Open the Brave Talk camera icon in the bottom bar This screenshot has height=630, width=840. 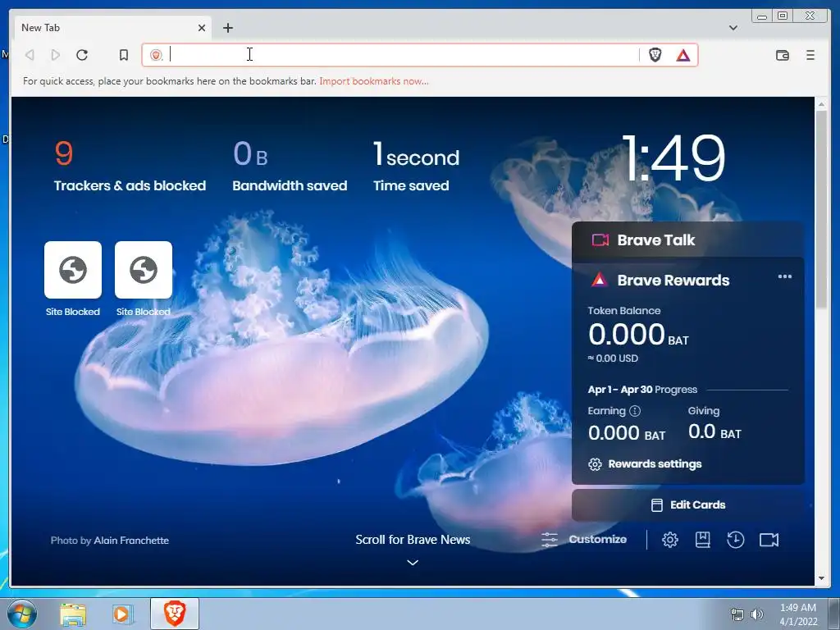click(x=769, y=540)
